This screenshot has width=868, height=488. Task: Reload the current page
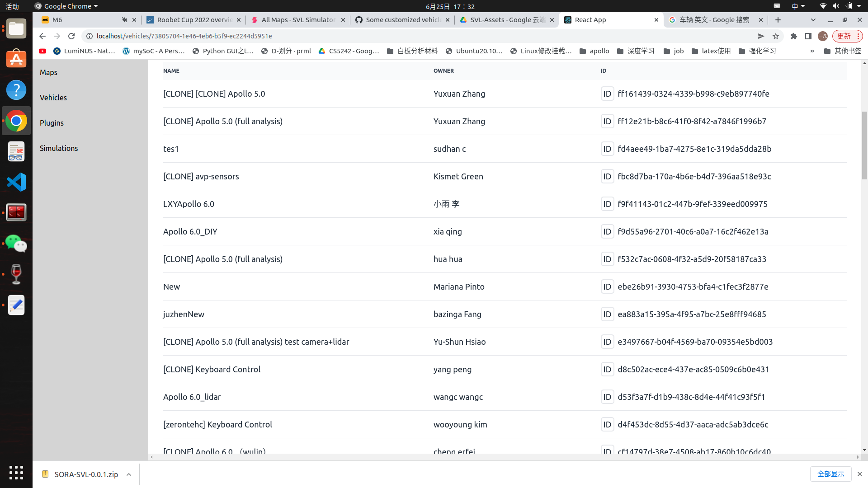click(71, 36)
